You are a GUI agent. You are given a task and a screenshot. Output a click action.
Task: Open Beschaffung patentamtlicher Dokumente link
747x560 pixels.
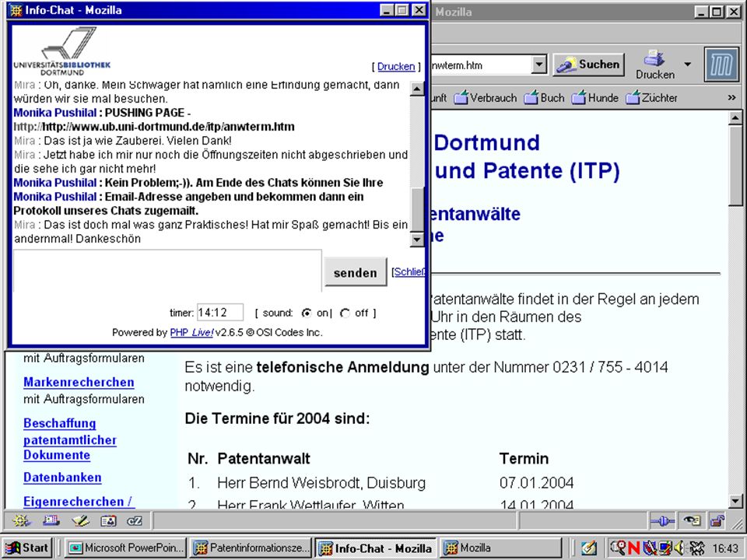(70, 439)
